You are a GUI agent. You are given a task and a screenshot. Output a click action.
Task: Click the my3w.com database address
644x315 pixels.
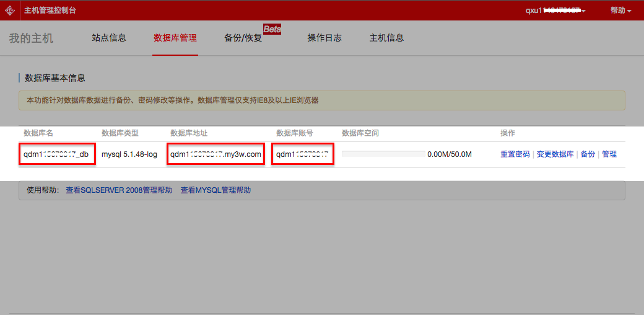pos(215,154)
